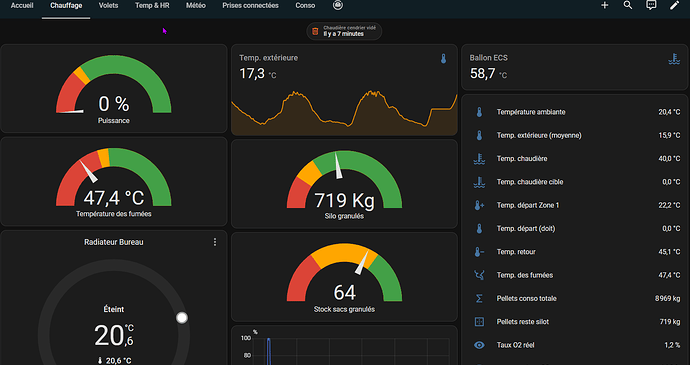
Task: Open search with the magnifier icon
Action: 628,5
